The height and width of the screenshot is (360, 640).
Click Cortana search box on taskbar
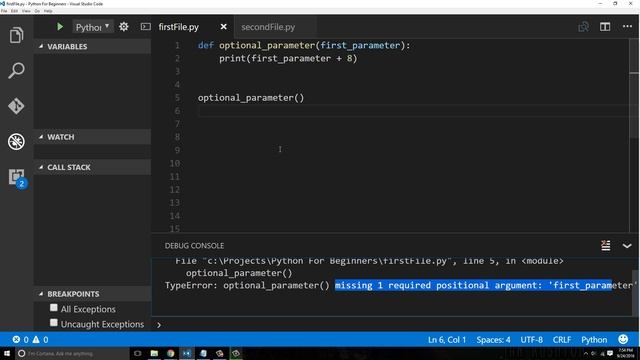tap(73, 353)
